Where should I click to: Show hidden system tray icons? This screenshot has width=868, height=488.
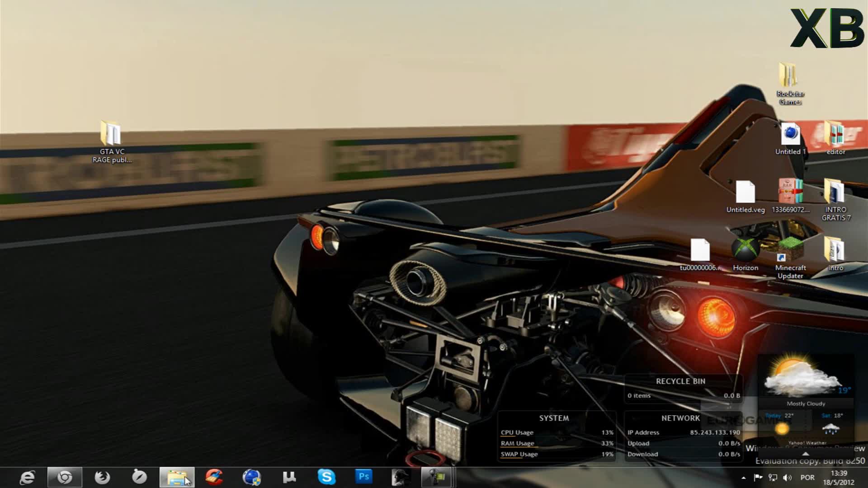pos(744,478)
